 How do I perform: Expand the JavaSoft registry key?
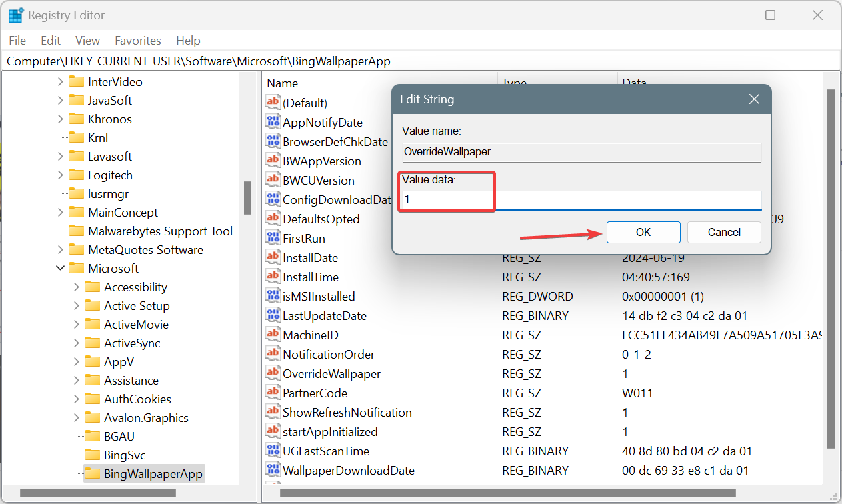[x=60, y=101]
